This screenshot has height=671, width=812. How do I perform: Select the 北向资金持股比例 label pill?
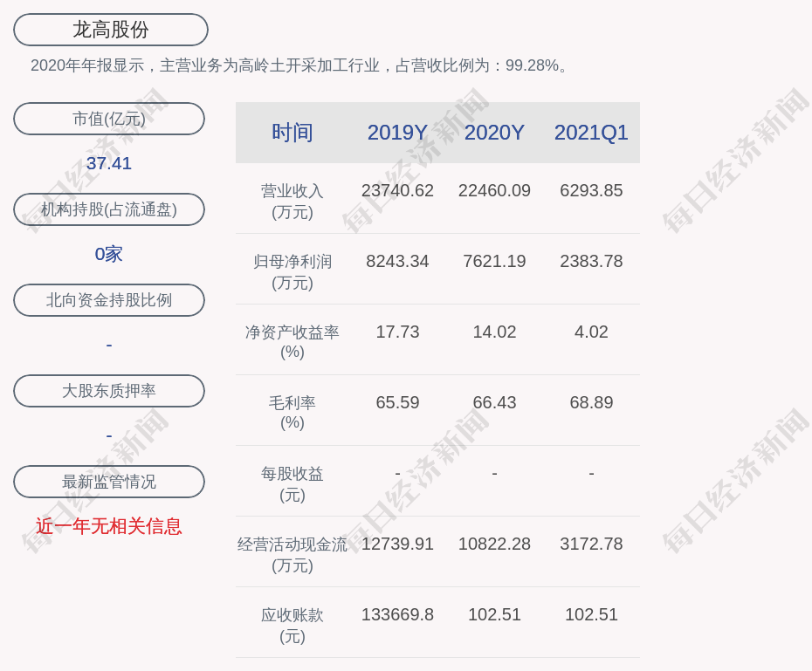pos(109,300)
